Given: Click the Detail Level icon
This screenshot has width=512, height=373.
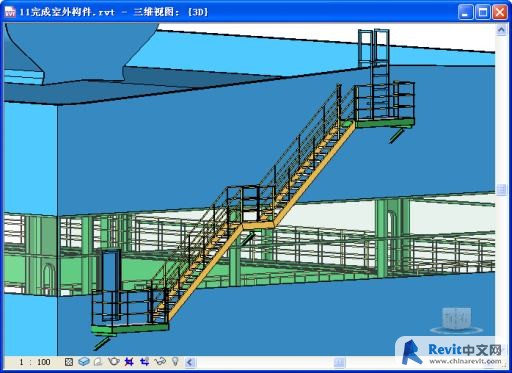Looking at the screenshot, I should click(69, 362).
